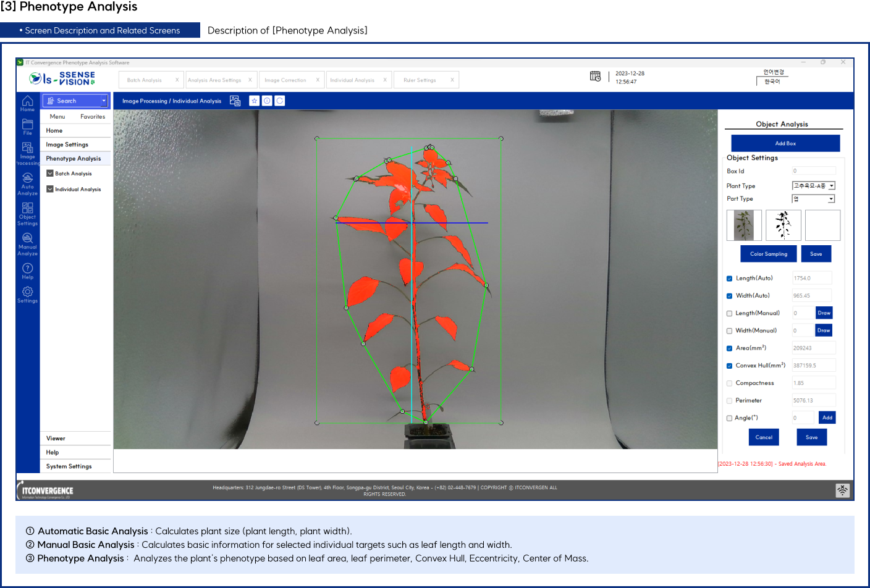
Task: Select the black silhouette plant thumbnail
Action: 783,225
